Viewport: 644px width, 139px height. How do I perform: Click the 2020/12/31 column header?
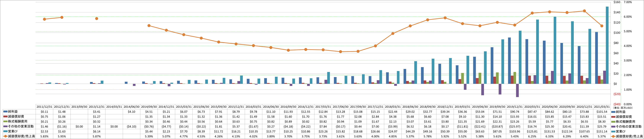[584, 107]
